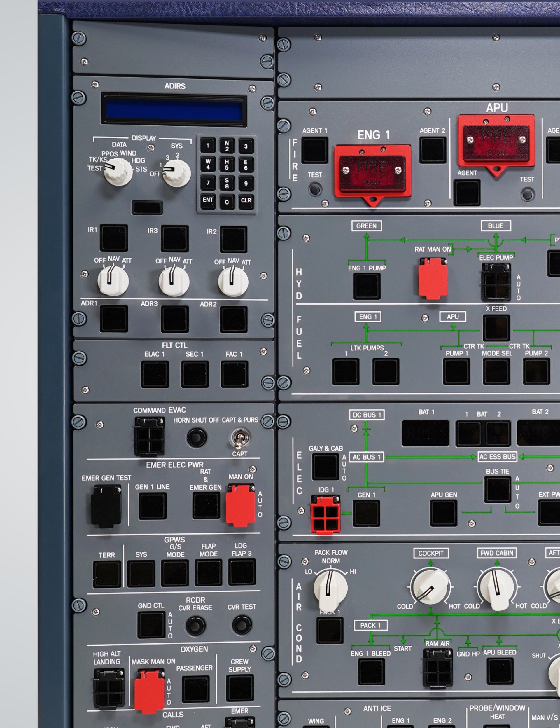Turn the ADIRS DATA display selector knob
The image size is (560, 728).
(x=118, y=172)
